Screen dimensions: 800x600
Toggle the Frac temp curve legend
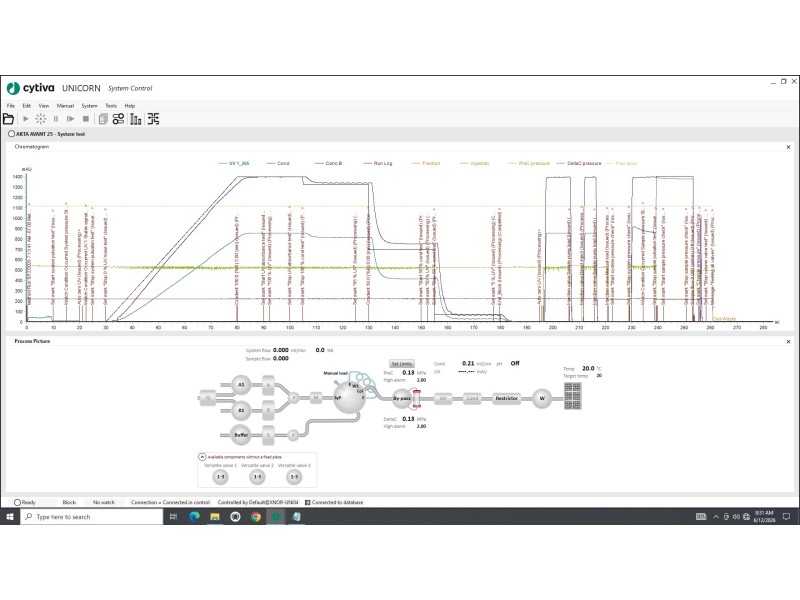click(x=621, y=163)
